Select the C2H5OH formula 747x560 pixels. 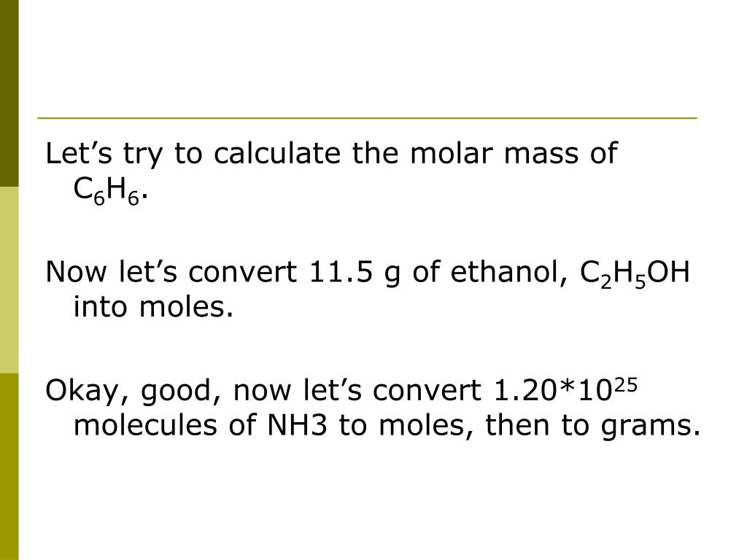635,274
